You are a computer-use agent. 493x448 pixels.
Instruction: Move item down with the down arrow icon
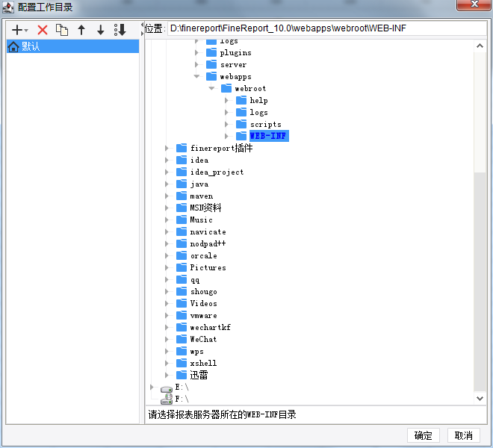pyautogui.click(x=101, y=30)
